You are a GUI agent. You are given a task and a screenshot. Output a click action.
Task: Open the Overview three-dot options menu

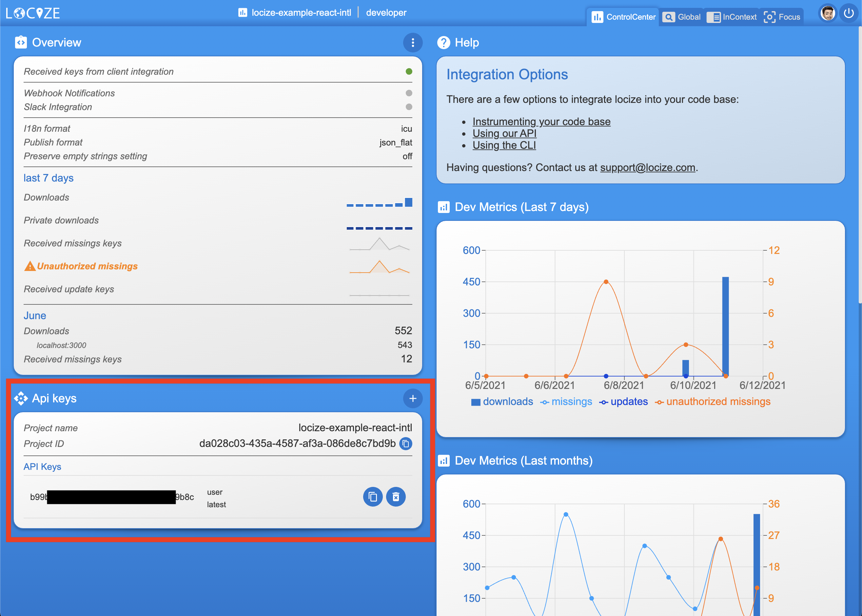413,43
